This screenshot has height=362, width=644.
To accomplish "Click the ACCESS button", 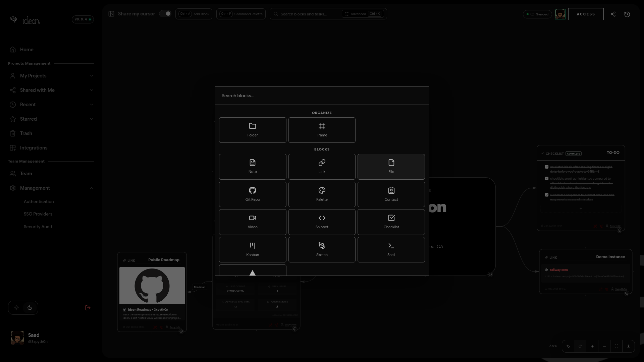I will tap(586, 14).
